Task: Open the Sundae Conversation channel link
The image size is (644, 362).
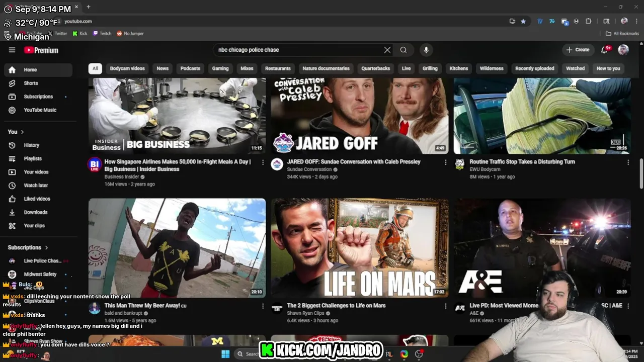Action: [x=309, y=169]
